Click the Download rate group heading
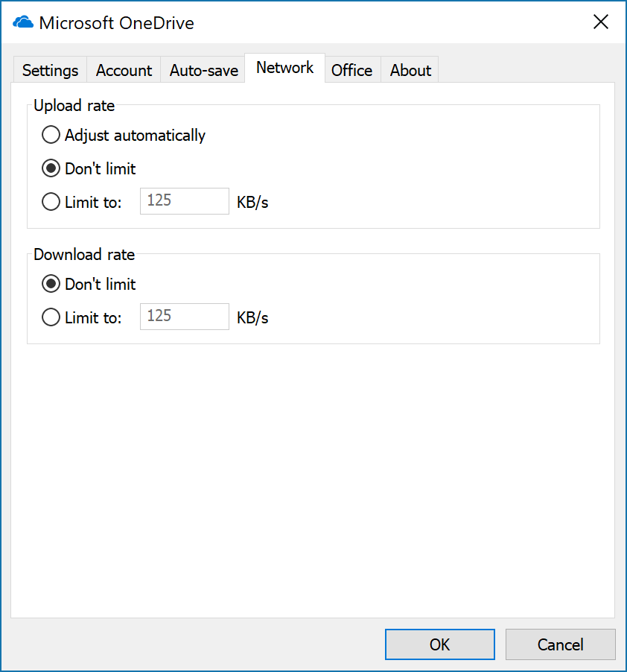The image size is (627, 672). [x=84, y=255]
